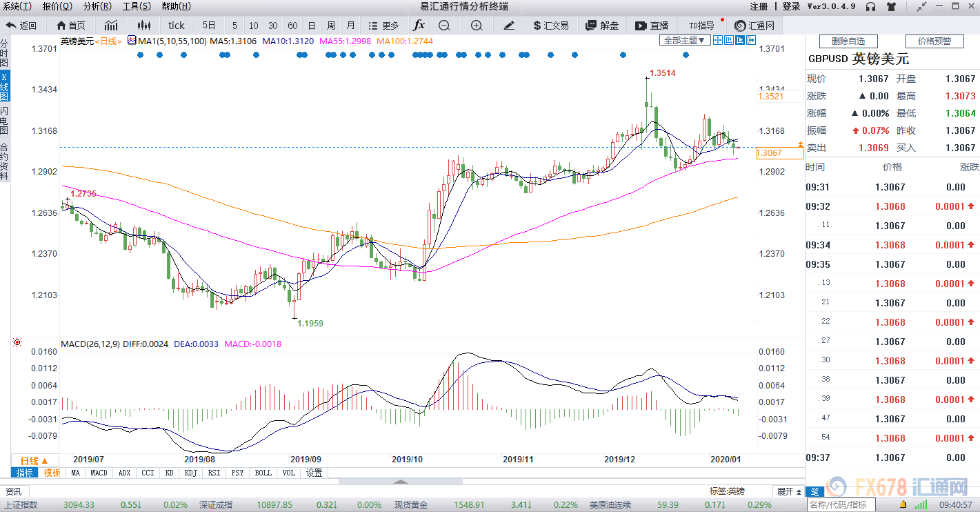
Task: Open the 分析(R) menu
Action: [x=97, y=6]
